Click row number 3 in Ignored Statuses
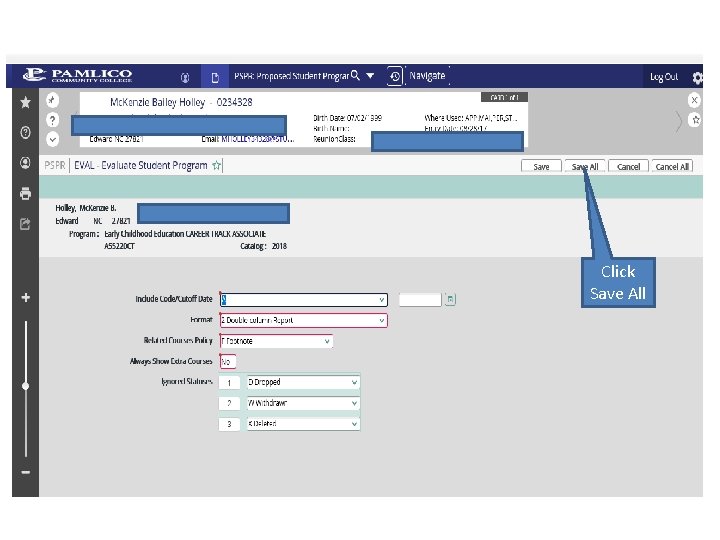 click(229, 424)
